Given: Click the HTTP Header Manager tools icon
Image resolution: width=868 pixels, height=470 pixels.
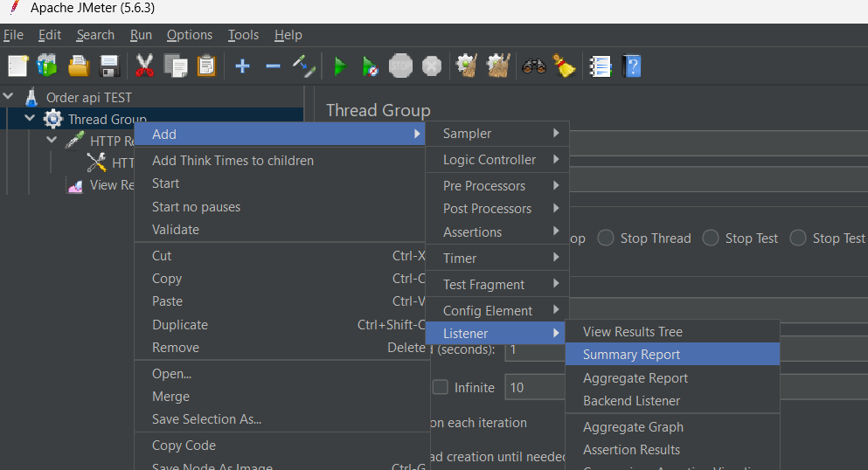Looking at the screenshot, I should pyautogui.click(x=96, y=162).
